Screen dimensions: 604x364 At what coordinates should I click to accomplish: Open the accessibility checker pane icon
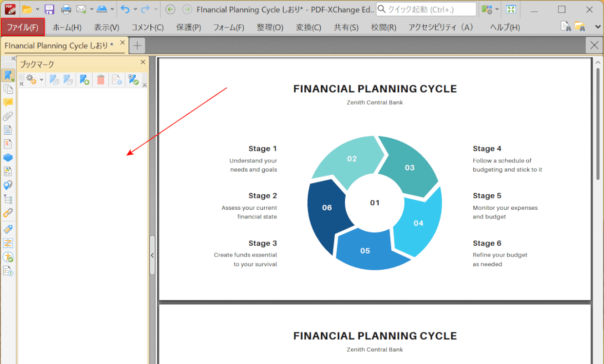click(x=8, y=257)
